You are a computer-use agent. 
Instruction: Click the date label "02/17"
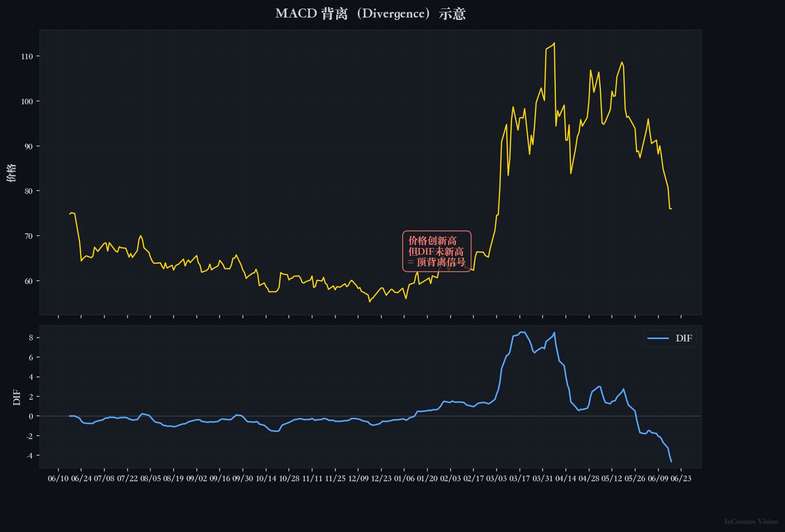pos(474,478)
